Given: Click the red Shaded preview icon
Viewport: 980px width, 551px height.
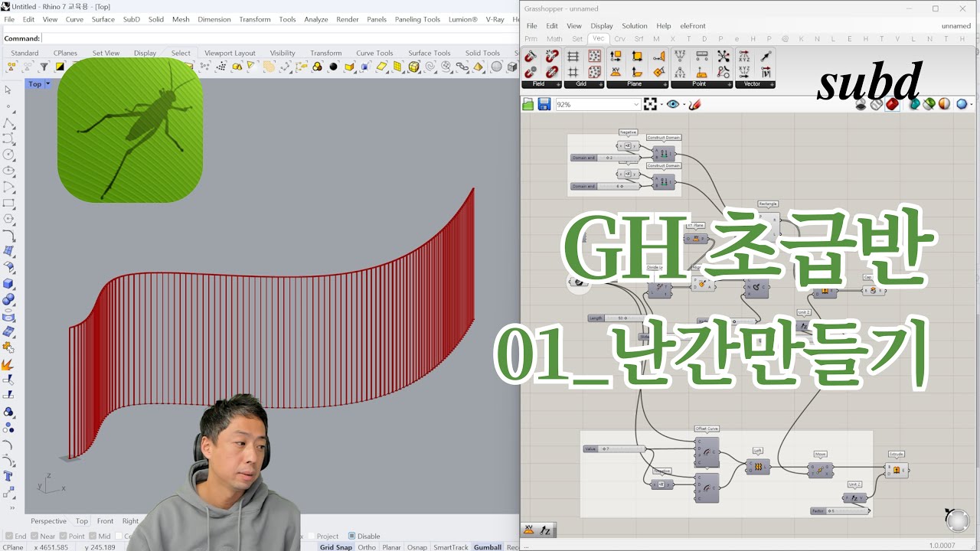Looking at the screenshot, I should (892, 104).
